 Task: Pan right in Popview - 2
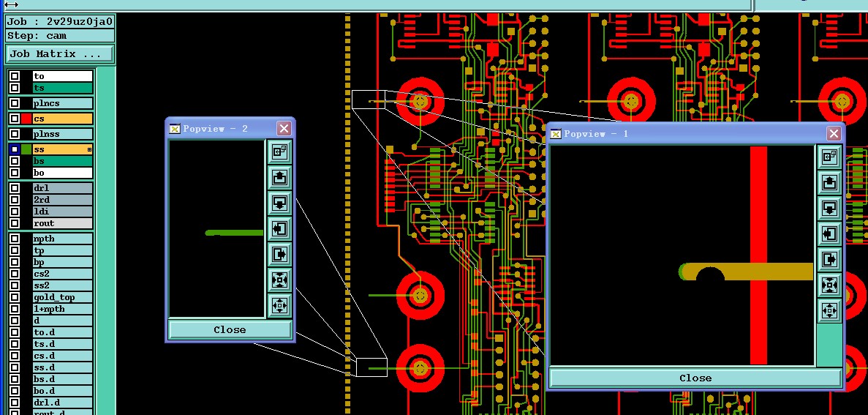click(279, 254)
